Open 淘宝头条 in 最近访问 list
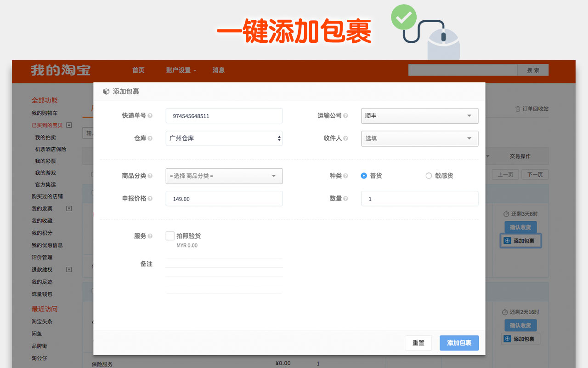Screen dimensions: 588x368 point(42,322)
